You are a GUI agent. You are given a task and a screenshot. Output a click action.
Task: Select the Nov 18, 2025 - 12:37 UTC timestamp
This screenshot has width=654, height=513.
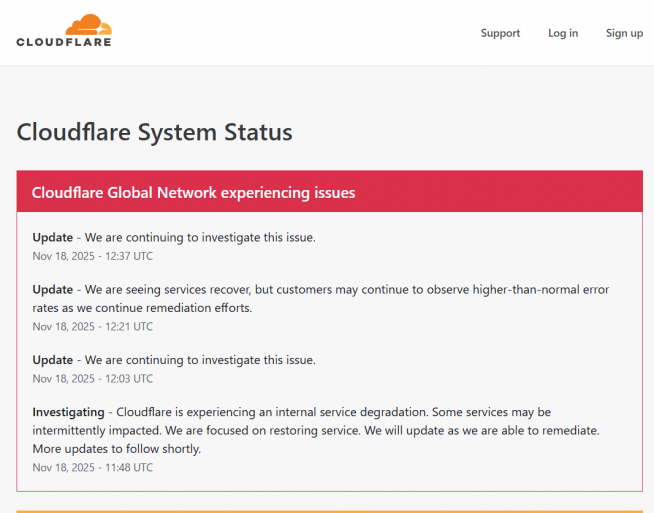[x=93, y=256]
